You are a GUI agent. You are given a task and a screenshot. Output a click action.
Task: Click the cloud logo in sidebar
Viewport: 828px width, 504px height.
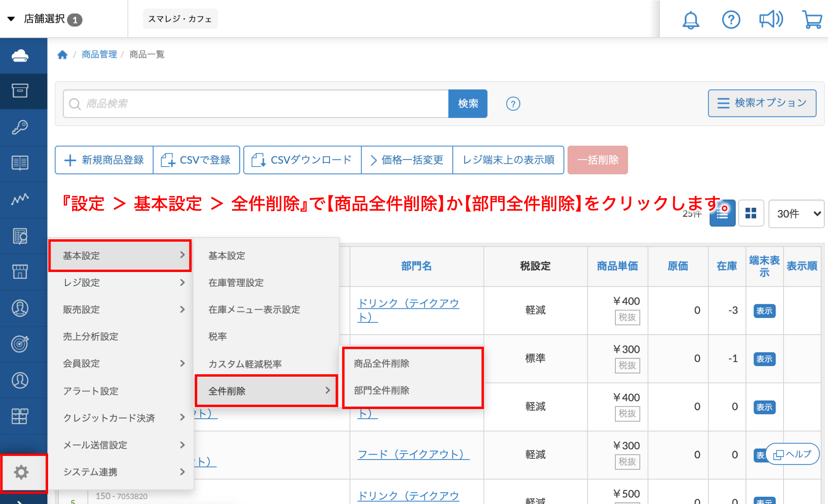(20, 56)
